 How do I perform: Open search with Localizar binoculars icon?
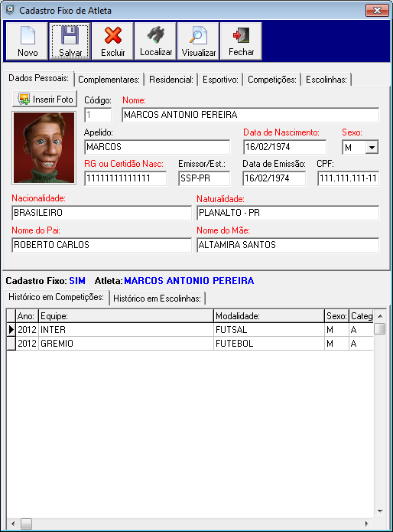[155, 35]
